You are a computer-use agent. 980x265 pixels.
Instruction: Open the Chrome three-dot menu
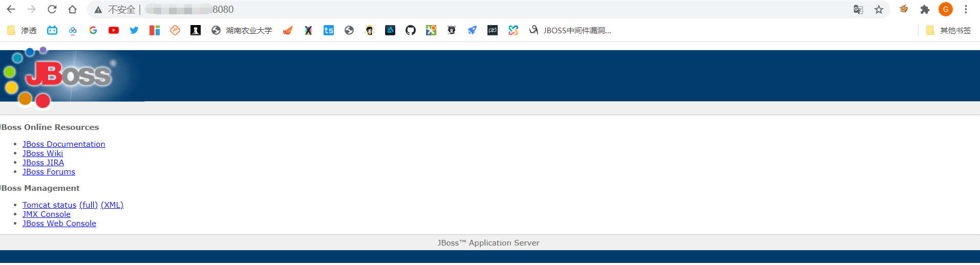click(966, 9)
